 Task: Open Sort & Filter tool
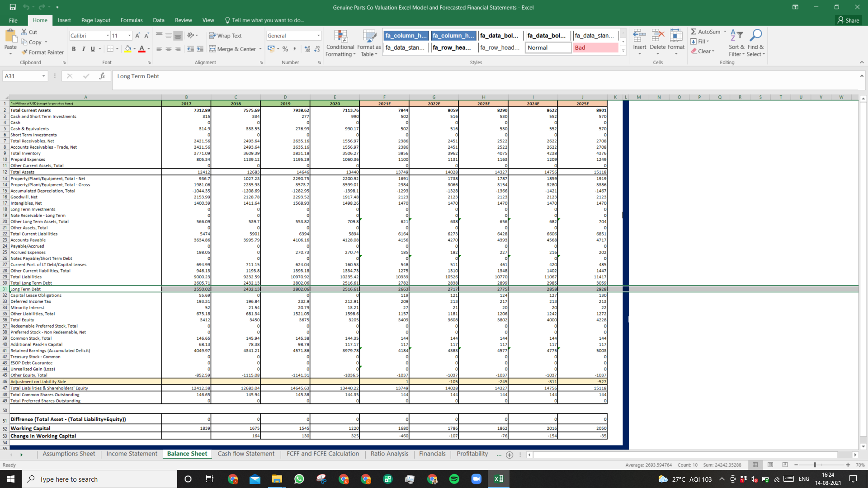tap(736, 43)
